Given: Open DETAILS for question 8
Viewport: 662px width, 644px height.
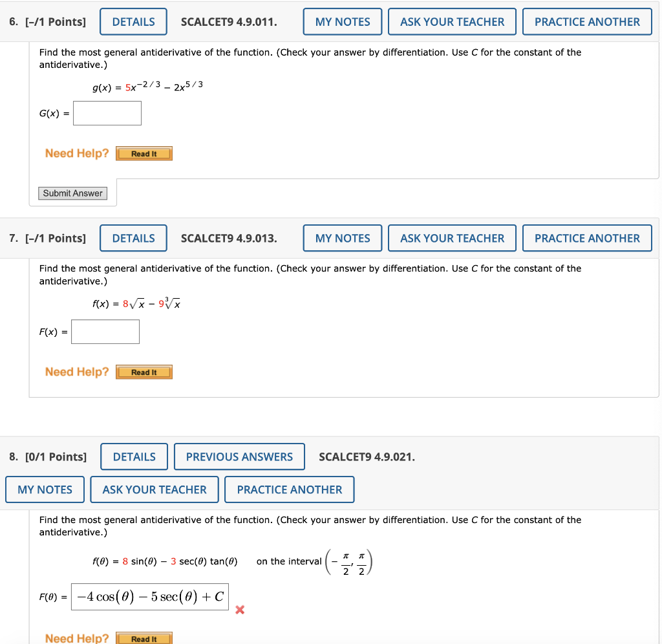Looking at the screenshot, I should click(x=134, y=456).
